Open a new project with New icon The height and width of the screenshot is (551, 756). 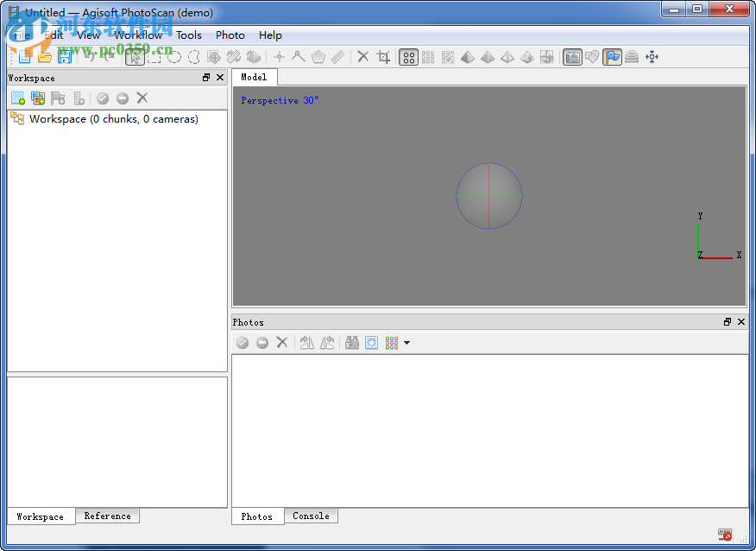(x=23, y=56)
